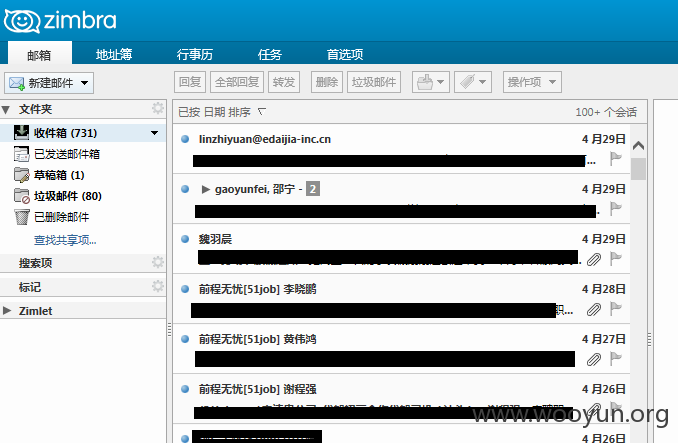Click the Zimbra logo
This screenshot has width=678, height=443.
tap(60, 21)
